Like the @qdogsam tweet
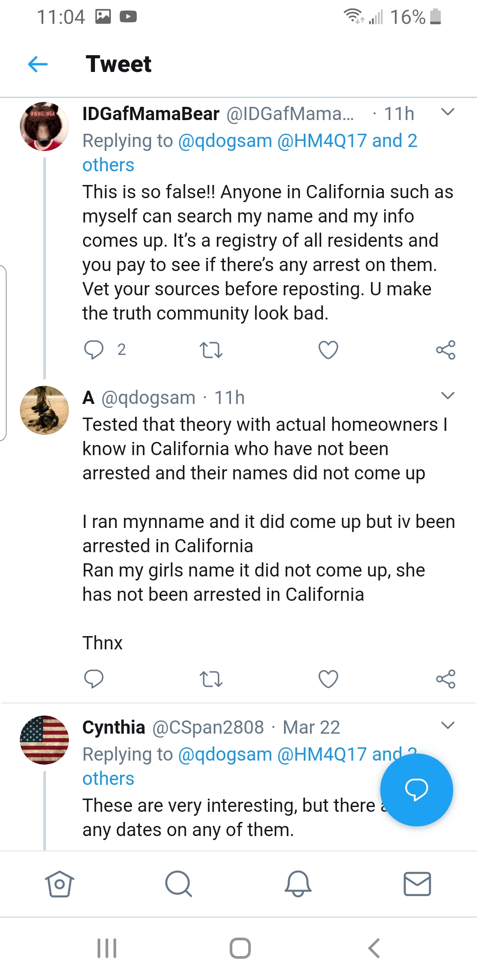Viewport: 477px width, 980px height. pos(328,679)
